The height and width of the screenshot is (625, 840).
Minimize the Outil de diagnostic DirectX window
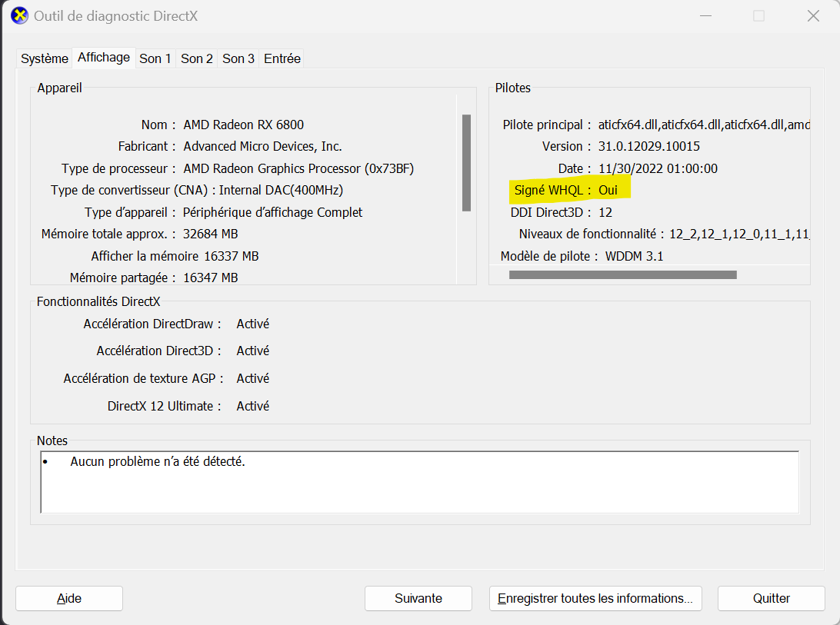[706, 16]
